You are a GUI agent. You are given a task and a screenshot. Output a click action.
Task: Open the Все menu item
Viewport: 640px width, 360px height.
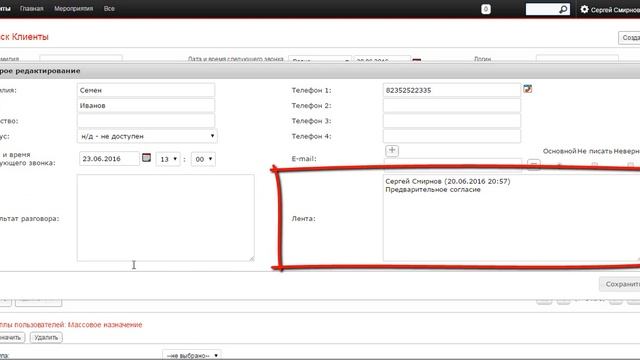tap(109, 9)
